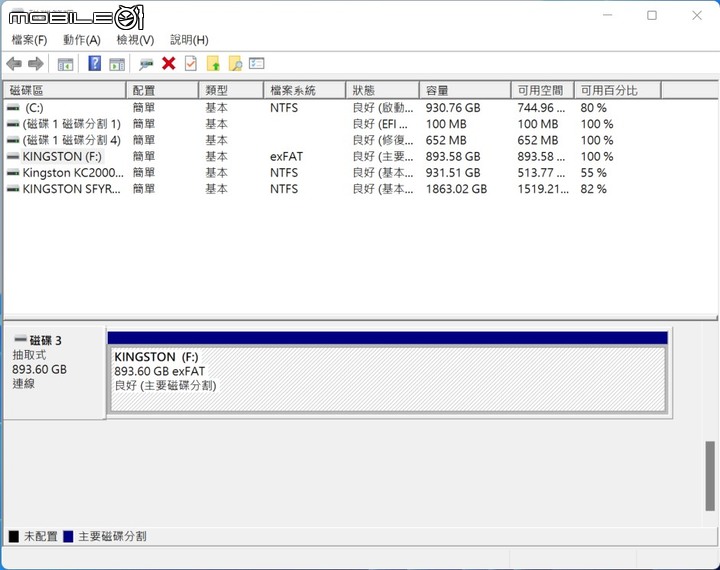This screenshot has height=570, width=720.
Task: Open the 動作(A) menu
Action: 82,40
